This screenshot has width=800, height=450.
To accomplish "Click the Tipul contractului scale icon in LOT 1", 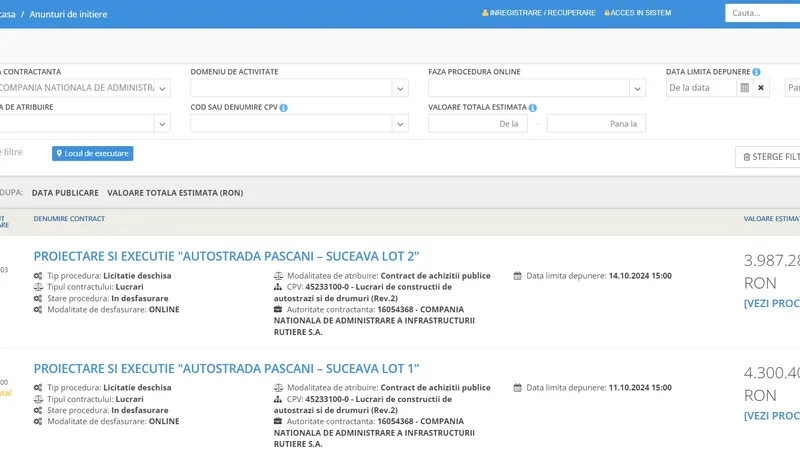I will coord(38,399).
